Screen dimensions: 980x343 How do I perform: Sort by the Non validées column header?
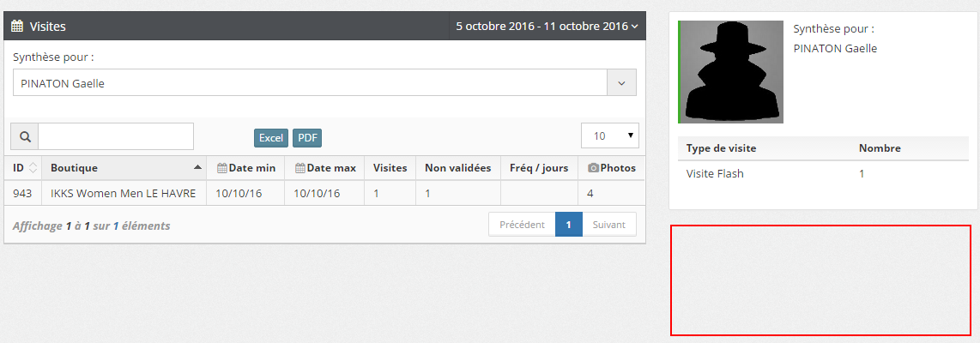coord(457,168)
